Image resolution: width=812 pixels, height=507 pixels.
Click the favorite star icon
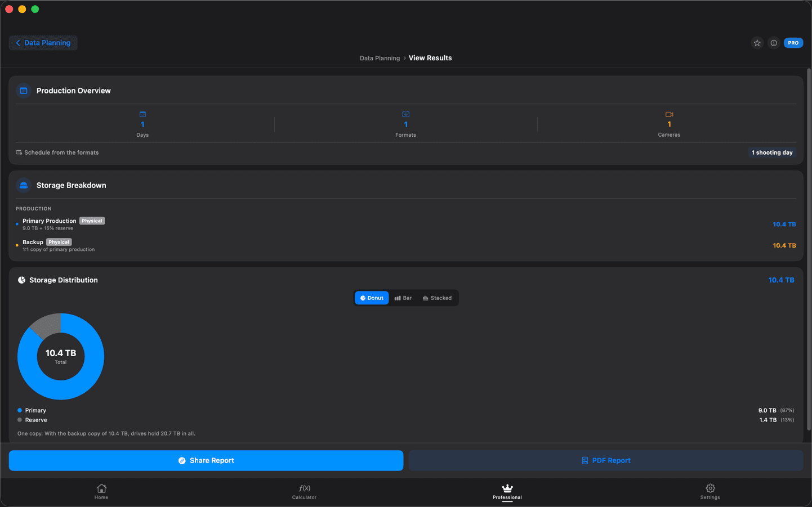pyautogui.click(x=757, y=43)
